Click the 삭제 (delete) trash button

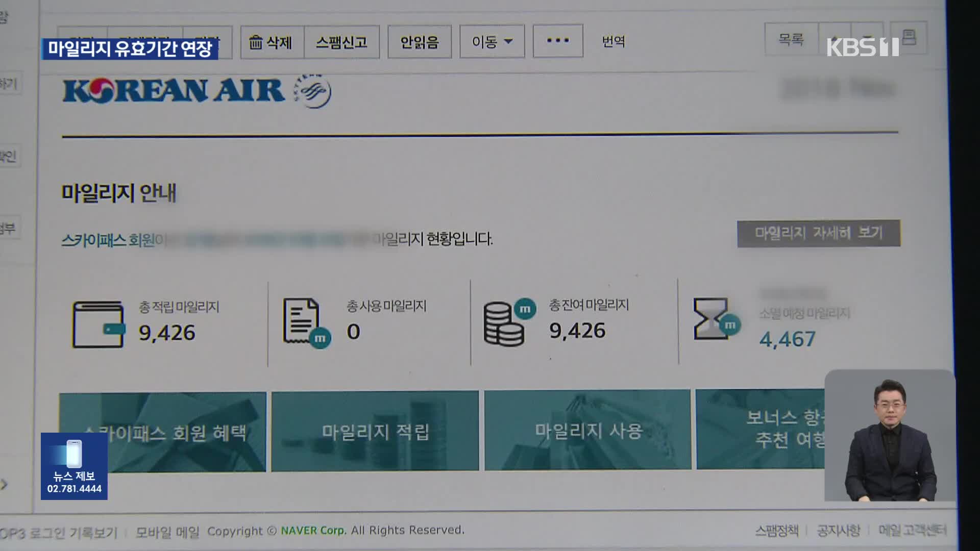point(272,42)
